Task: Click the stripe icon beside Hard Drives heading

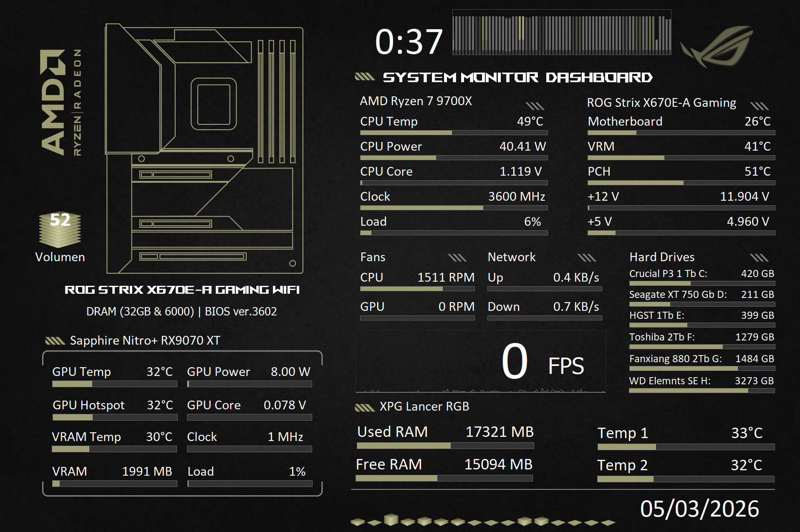Action: 759,257
